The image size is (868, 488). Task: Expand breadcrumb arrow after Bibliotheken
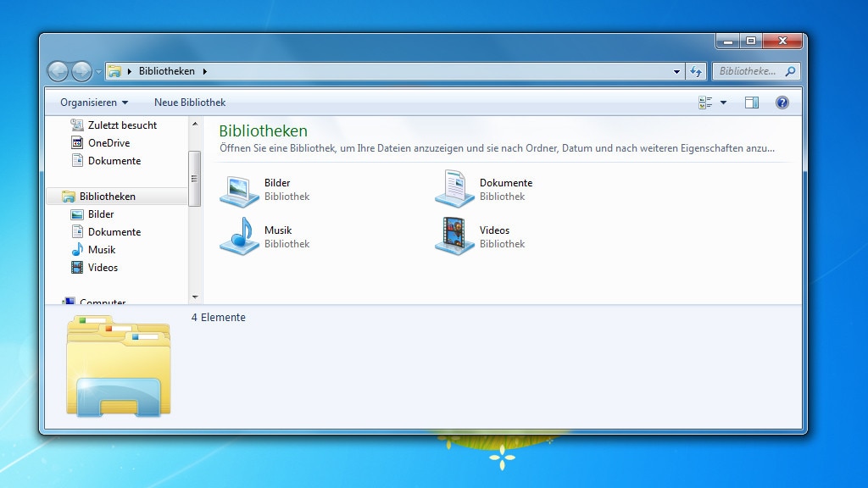205,71
